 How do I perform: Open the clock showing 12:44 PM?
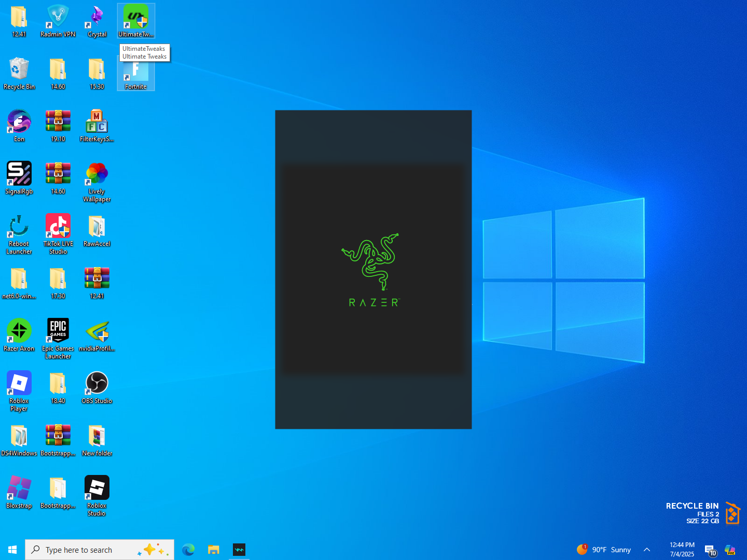click(x=682, y=550)
